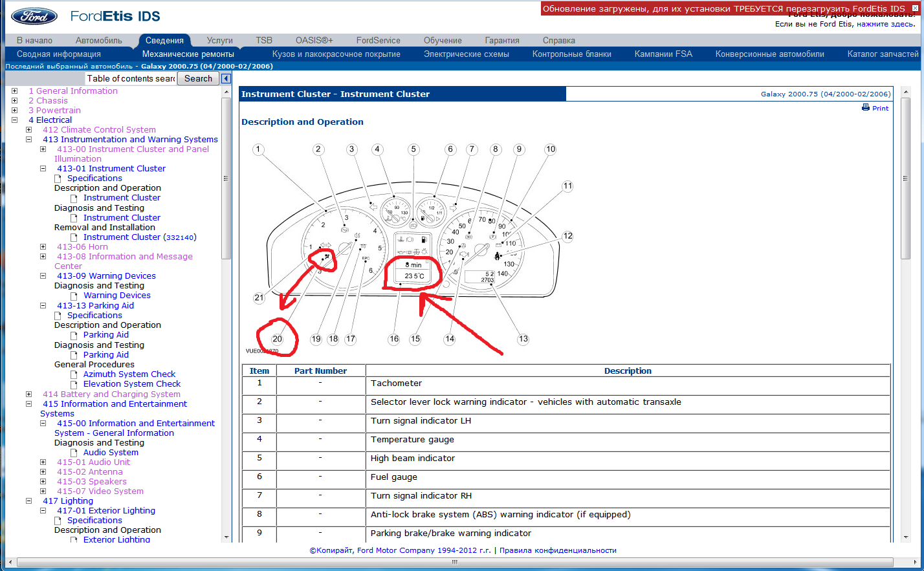Viewport: 924px width, 571px height.
Task: Open the Обучение tab
Action: tap(443, 40)
